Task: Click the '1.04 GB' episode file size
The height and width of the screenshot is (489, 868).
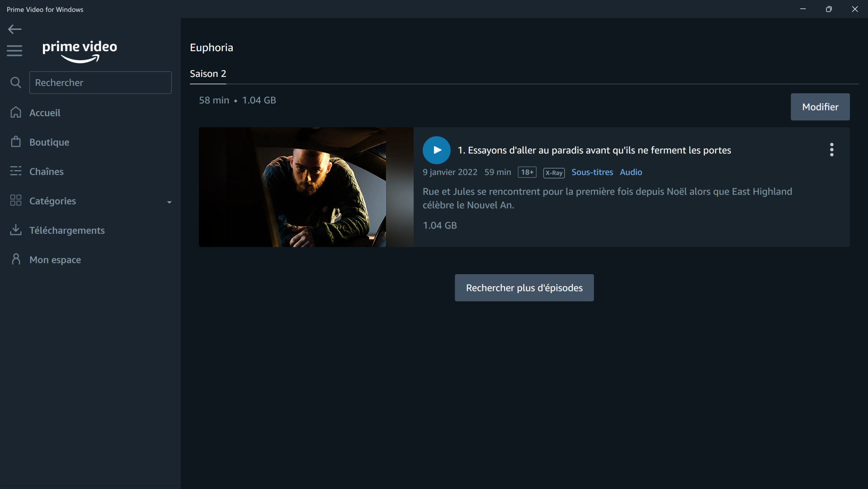Action: 440,225
